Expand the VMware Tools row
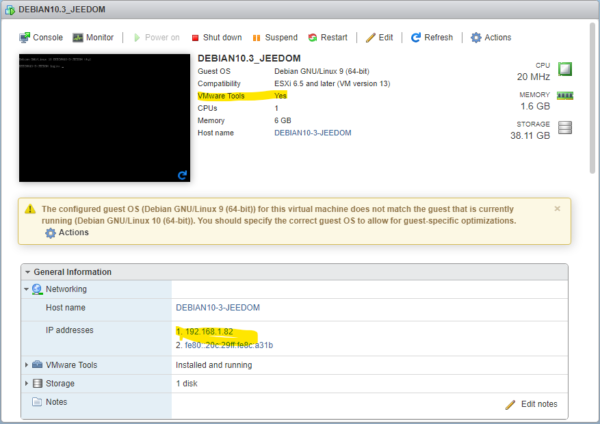The image size is (600, 424). click(x=26, y=365)
